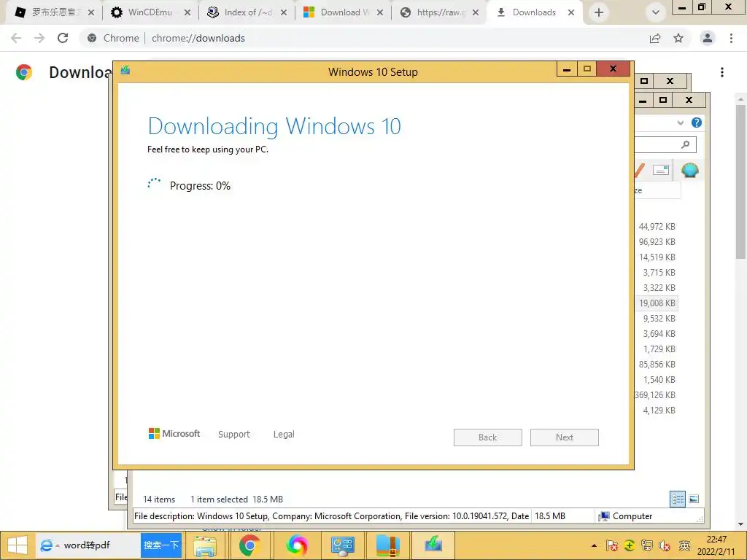The height and width of the screenshot is (560, 747).
Task: Expand the Chrome tab search dropdown
Action: point(656,12)
